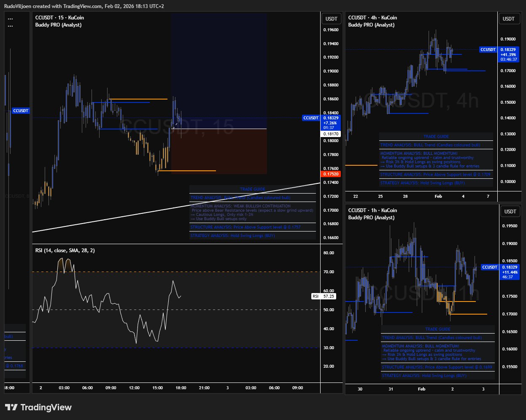The width and height of the screenshot is (526, 420).
Task: Click the RSI (14, close, SMA, 28, 2) legend
Action: (65, 250)
